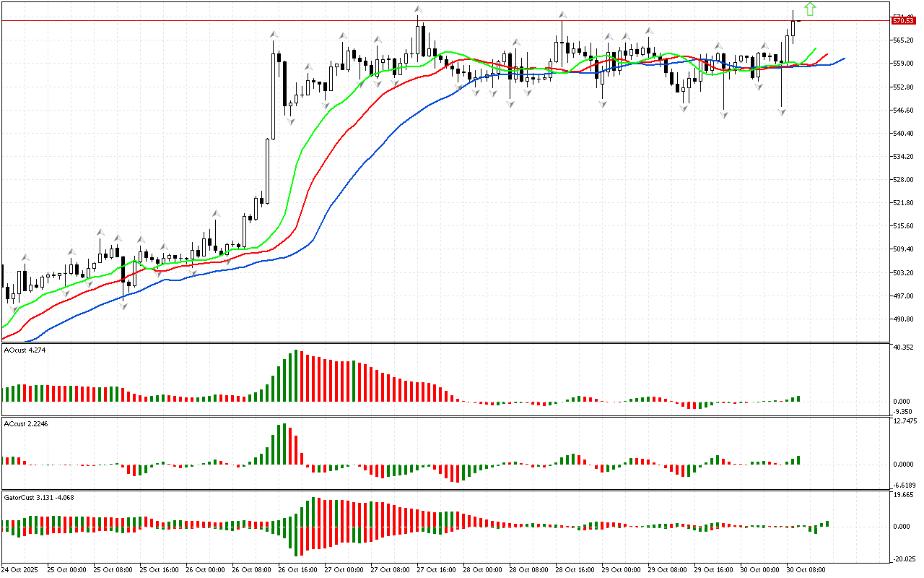Screen dimensions: 924x578
Task: Click right end of the blue Alligator line
Action: point(843,59)
